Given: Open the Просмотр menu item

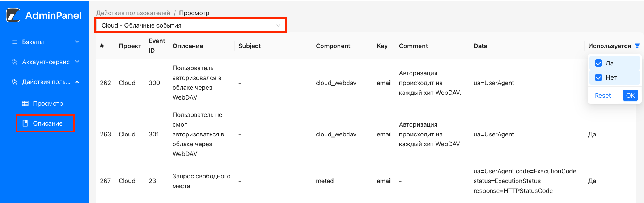Looking at the screenshot, I should (x=48, y=103).
